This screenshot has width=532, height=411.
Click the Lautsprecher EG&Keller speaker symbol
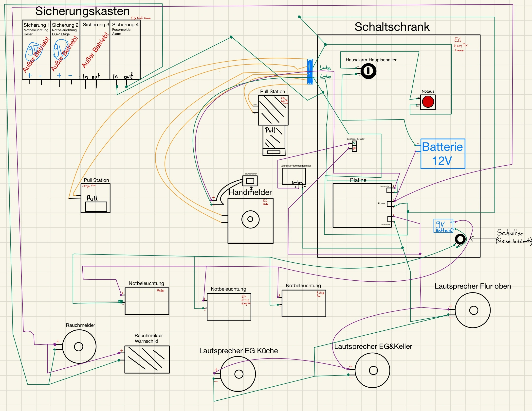tap(373, 370)
